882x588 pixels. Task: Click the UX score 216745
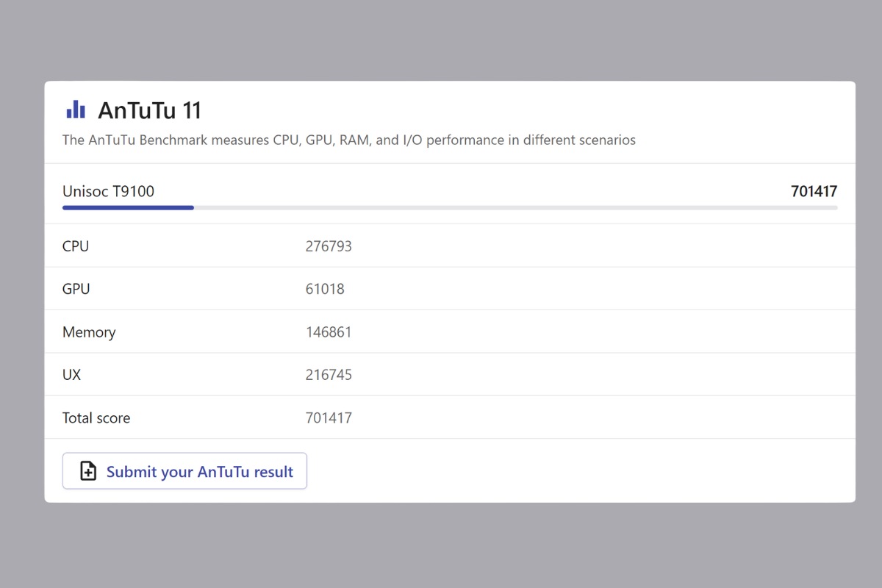(329, 375)
